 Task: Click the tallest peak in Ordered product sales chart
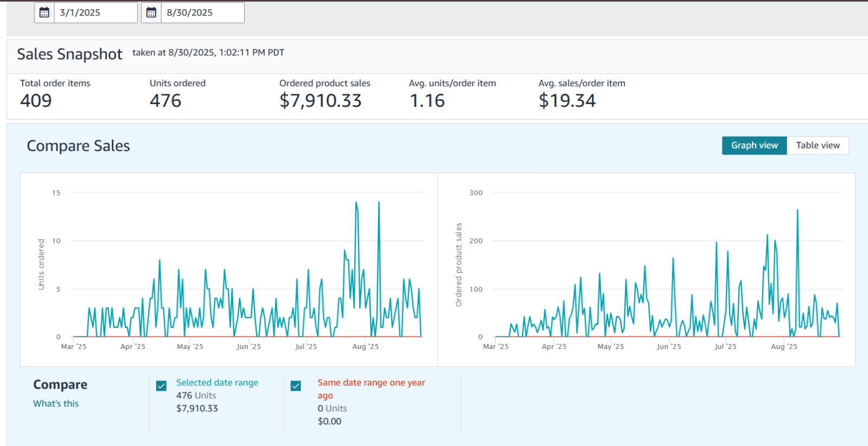(797, 210)
